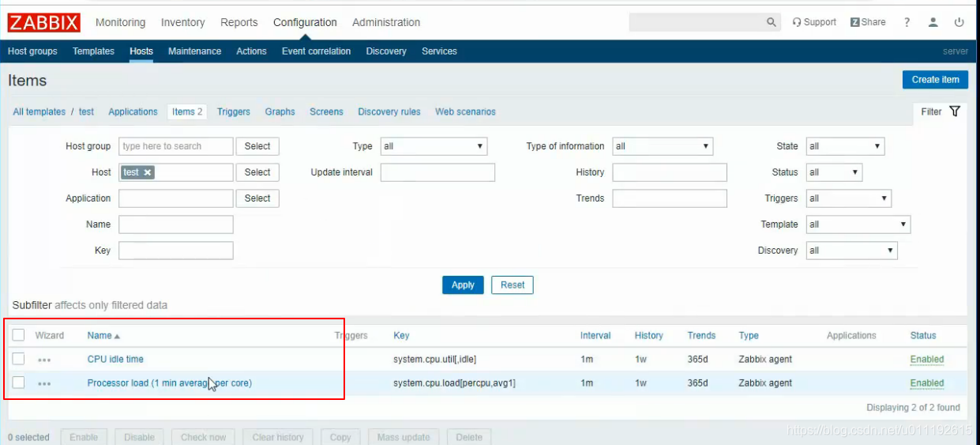Click the logout power icon
Image resolution: width=980 pixels, height=445 pixels.
click(959, 22)
